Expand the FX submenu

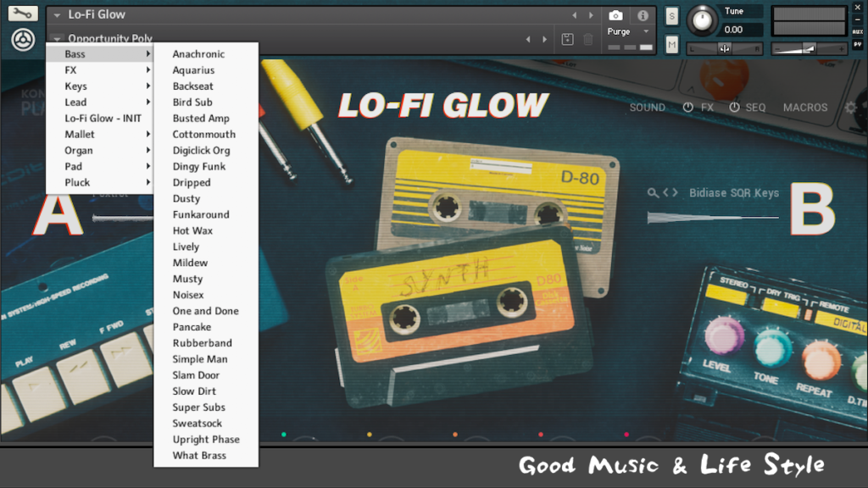[x=100, y=69]
